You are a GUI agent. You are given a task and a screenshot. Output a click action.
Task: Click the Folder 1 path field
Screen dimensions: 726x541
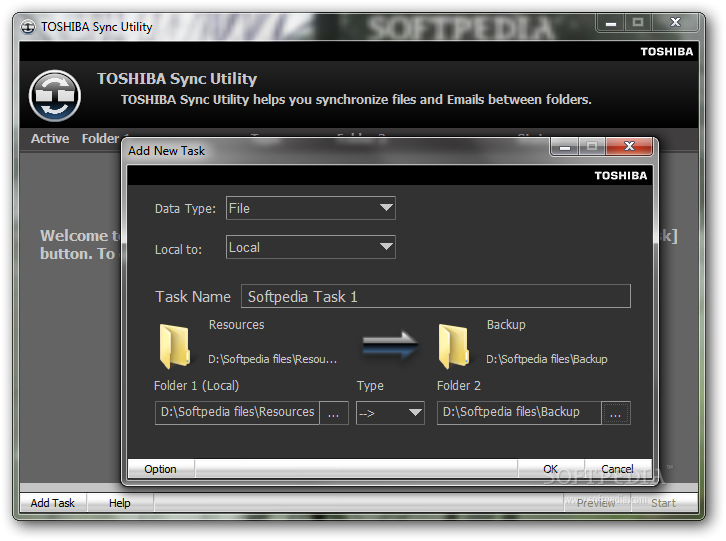point(238,413)
